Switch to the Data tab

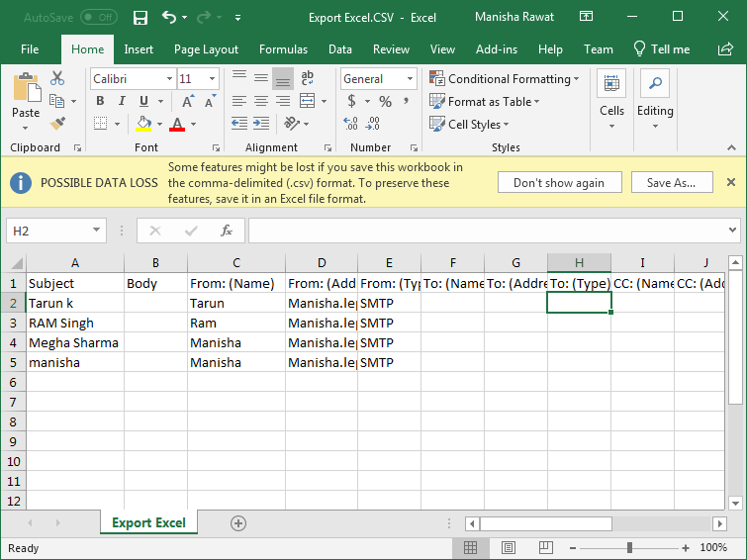tap(340, 49)
